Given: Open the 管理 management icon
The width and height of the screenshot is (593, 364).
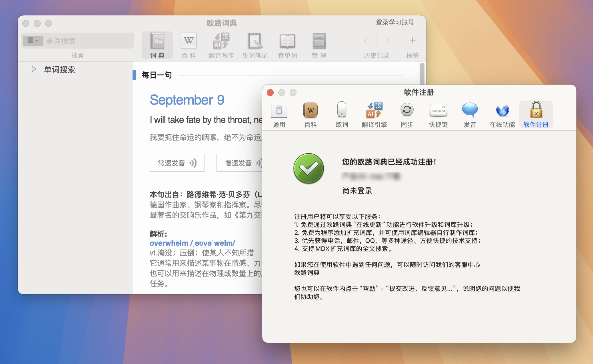Looking at the screenshot, I should coord(319,45).
